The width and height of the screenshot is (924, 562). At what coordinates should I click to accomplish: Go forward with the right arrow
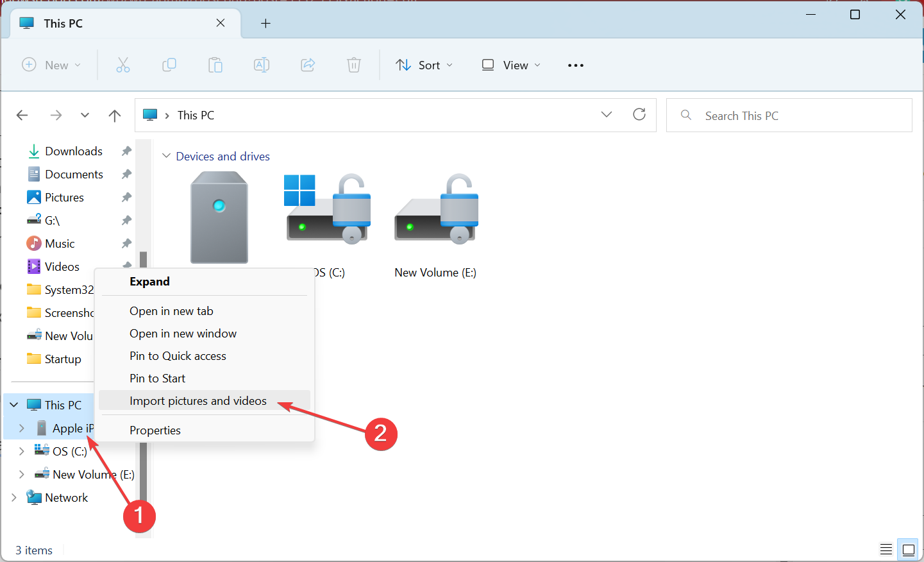pyautogui.click(x=56, y=115)
